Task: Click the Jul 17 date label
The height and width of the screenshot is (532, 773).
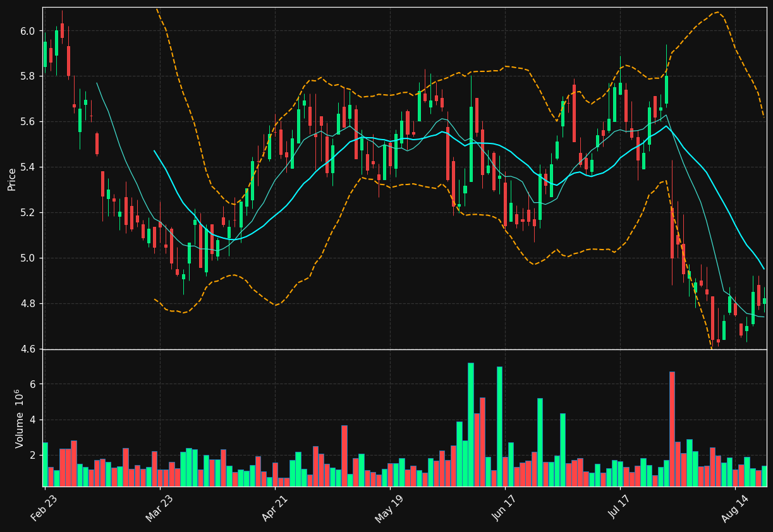Action: [x=619, y=508]
